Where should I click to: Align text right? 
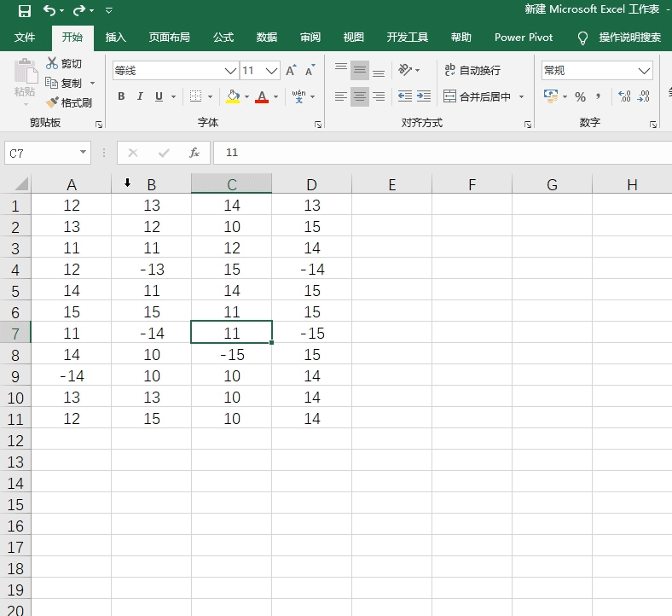[x=379, y=96]
